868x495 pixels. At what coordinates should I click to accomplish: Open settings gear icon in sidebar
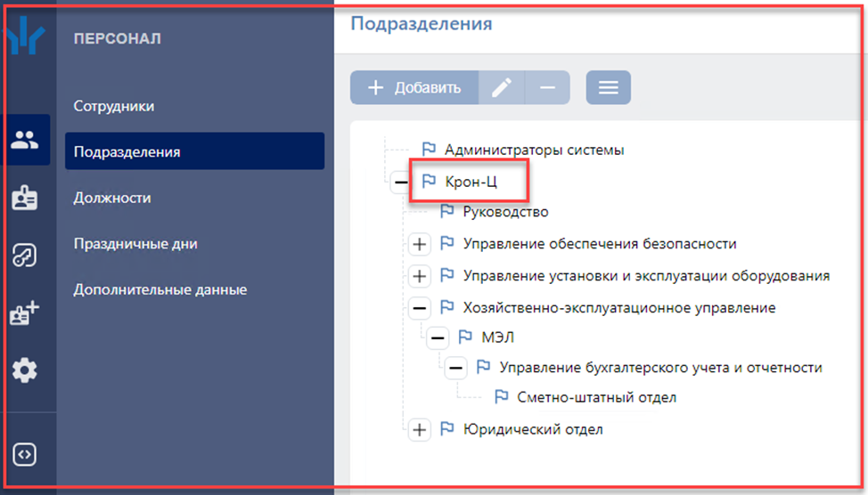pyautogui.click(x=25, y=370)
